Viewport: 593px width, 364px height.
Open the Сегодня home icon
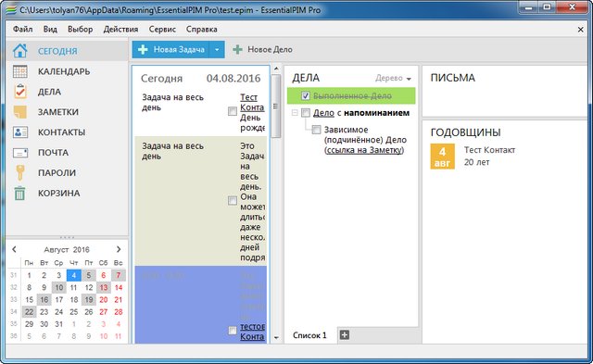click(x=20, y=51)
